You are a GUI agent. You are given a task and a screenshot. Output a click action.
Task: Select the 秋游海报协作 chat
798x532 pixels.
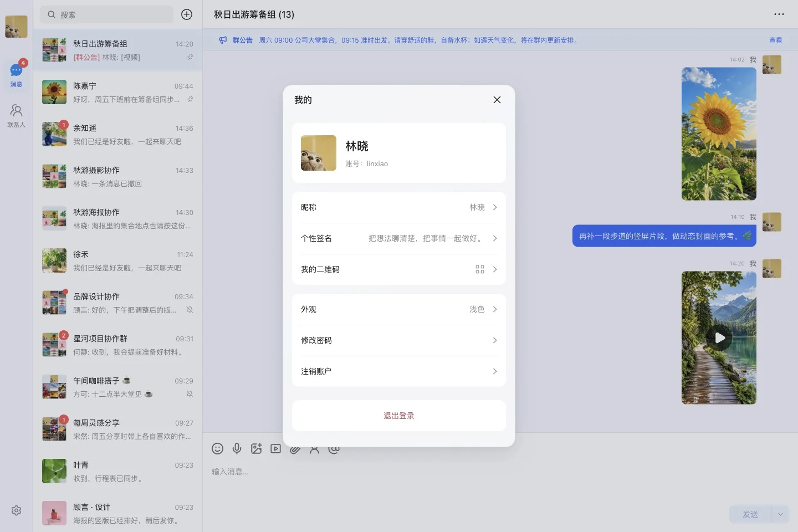coord(117,219)
